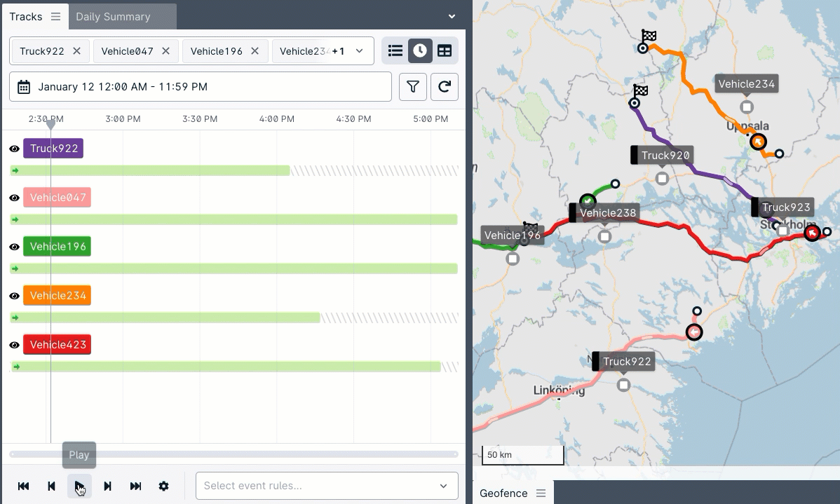Click the horizontal timeline scrollbar
840x504 pixels.
[x=233, y=454]
